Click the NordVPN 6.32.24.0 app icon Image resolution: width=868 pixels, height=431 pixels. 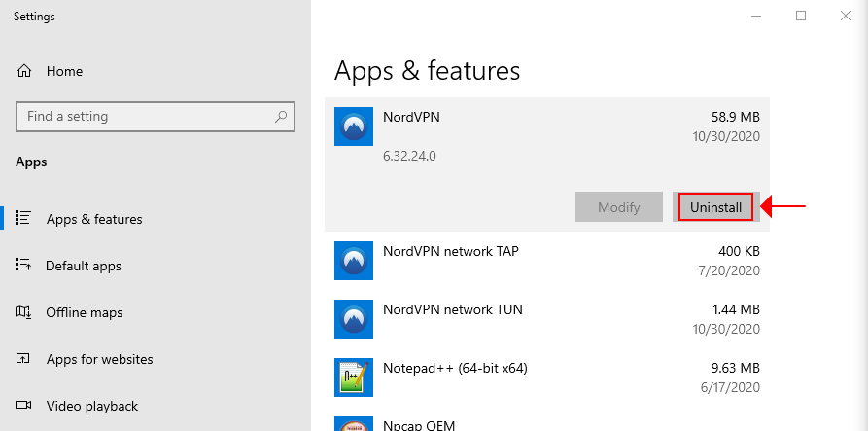tap(353, 126)
